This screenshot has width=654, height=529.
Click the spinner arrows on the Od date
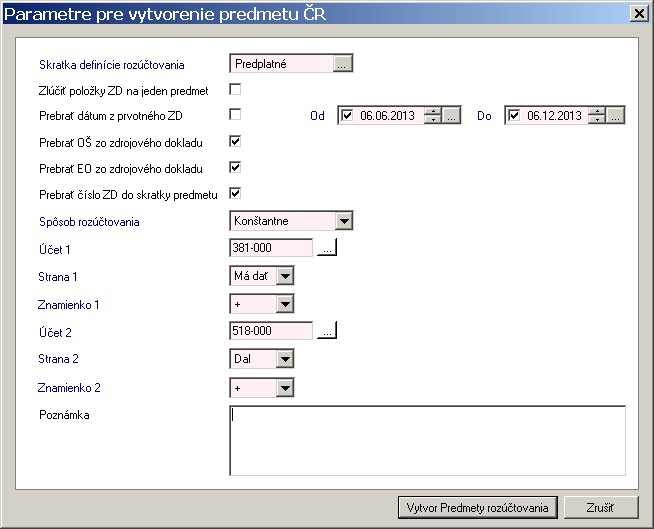tap(433, 116)
